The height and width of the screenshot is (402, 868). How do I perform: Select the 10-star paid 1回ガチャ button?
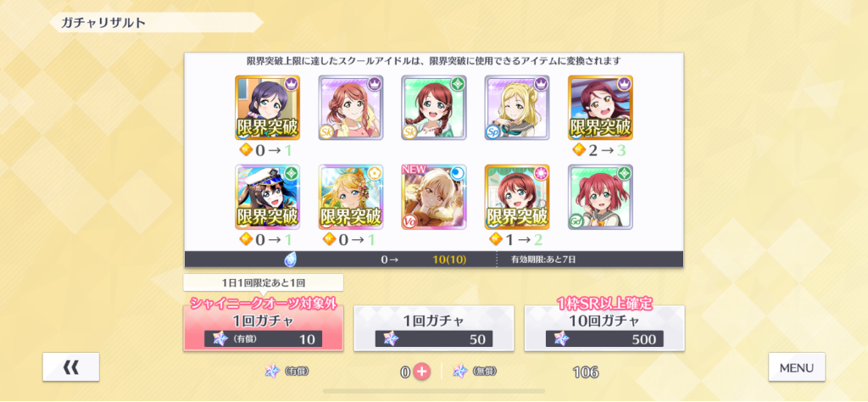264,328
